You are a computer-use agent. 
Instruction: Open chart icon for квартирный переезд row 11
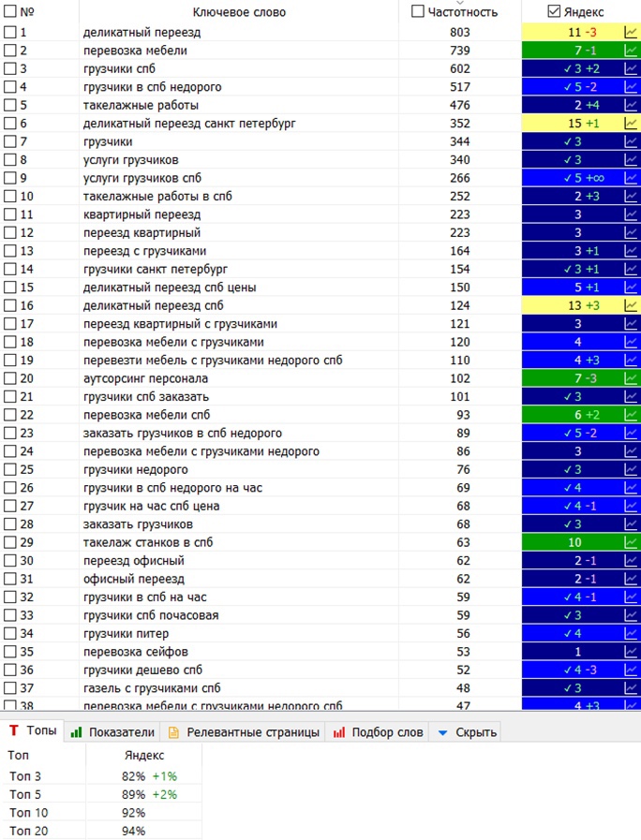[x=631, y=214]
